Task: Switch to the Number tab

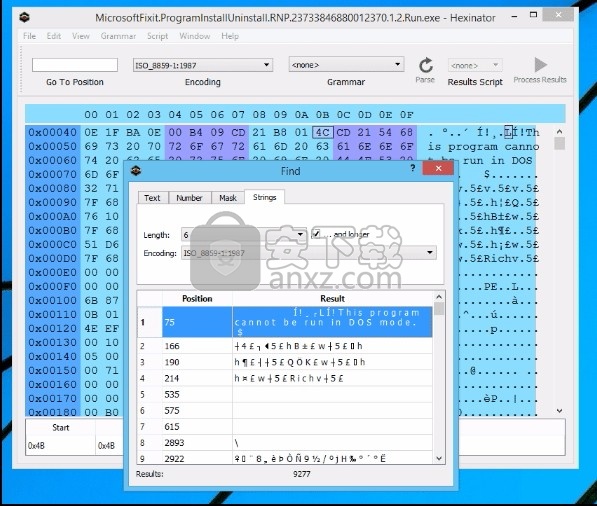Action: click(x=189, y=198)
